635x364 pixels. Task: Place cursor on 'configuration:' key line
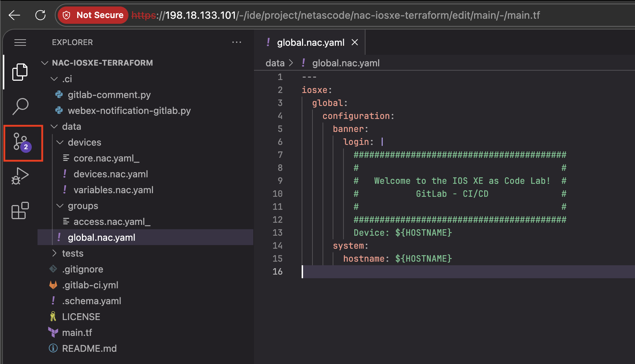pos(358,116)
